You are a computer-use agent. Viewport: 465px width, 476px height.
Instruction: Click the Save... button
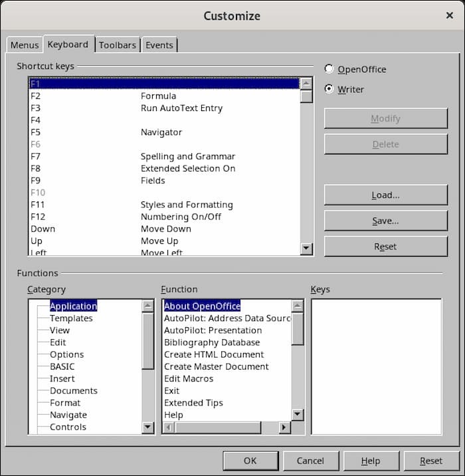[385, 221]
